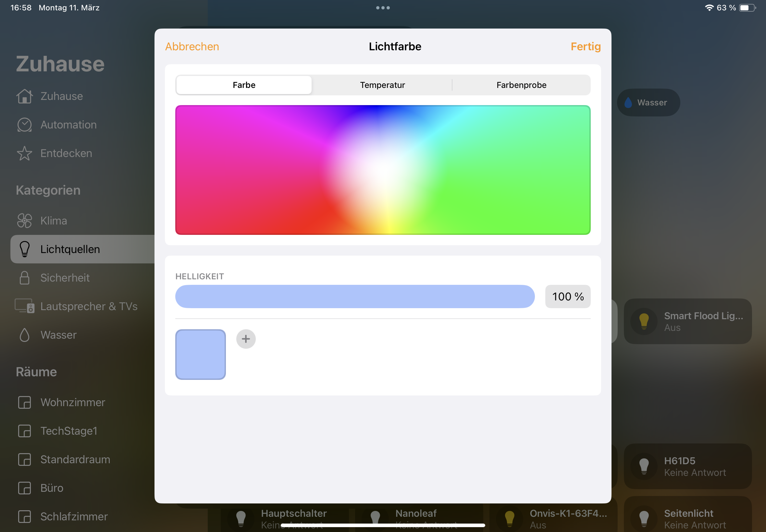Click the Sicherheit lock icon
The image size is (766, 532).
point(24,278)
